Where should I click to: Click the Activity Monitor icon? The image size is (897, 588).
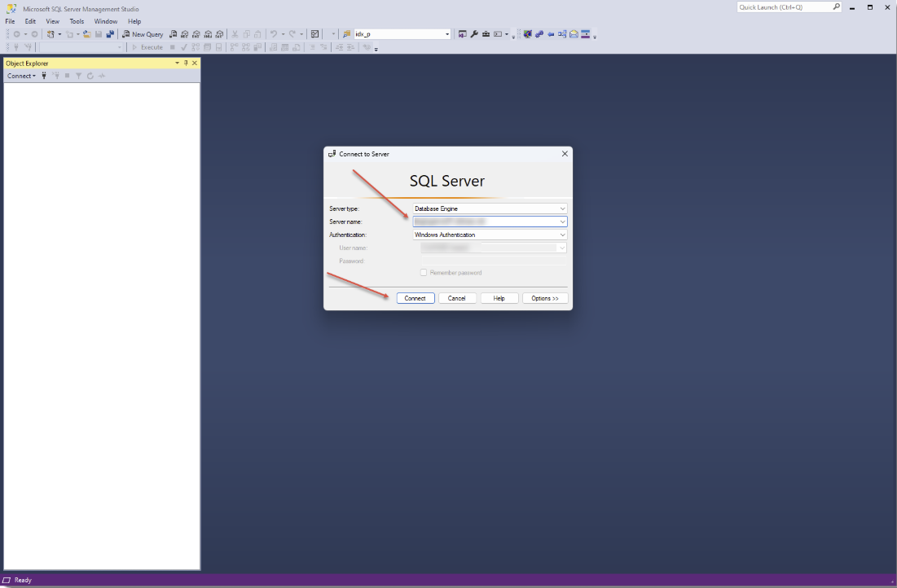pyautogui.click(x=314, y=34)
